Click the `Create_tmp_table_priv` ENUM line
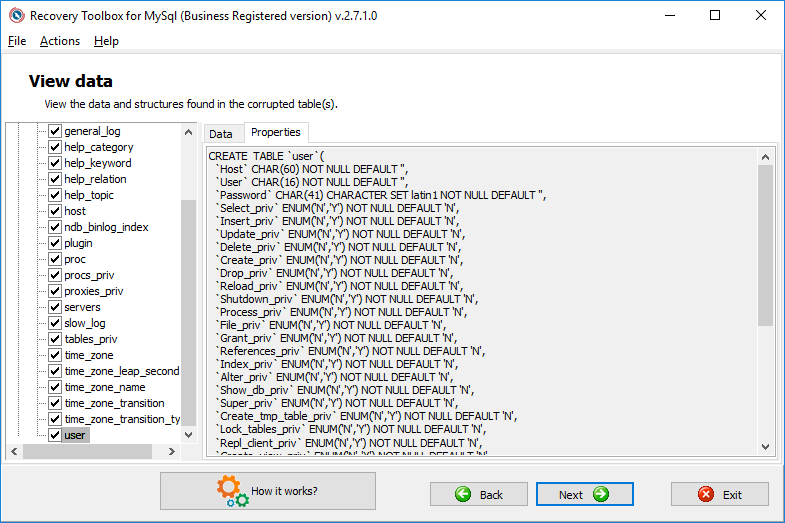This screenshot has width=785, height=523. (x=366, y=416)
